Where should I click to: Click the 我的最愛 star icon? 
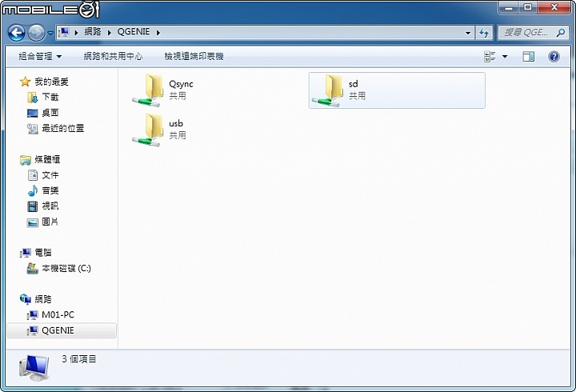(x=25, y=82)
